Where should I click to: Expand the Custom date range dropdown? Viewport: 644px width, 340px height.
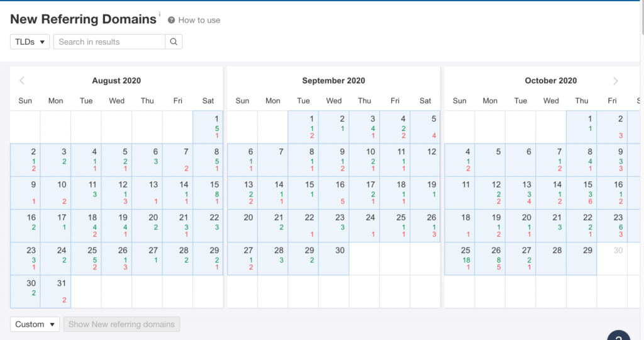(x=35, y=324)
